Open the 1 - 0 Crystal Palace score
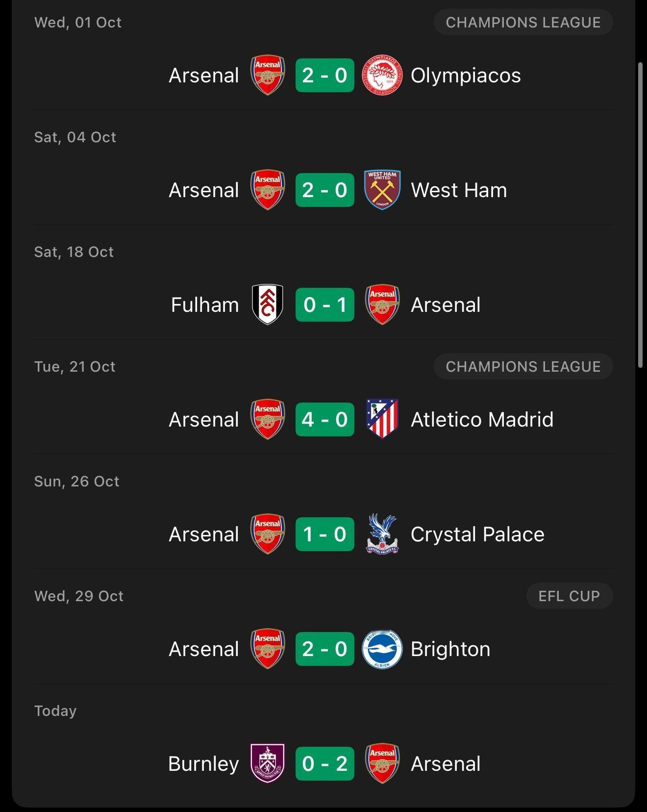647x812 pixels. pos(324,534)
